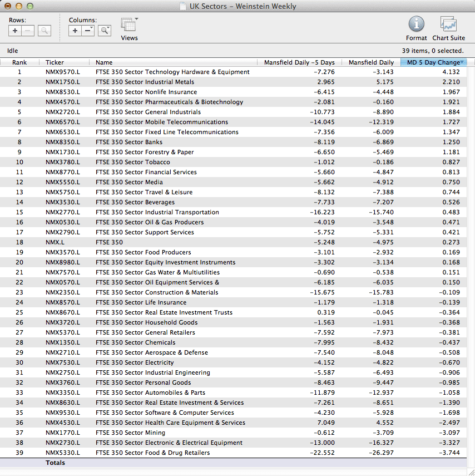
Task: Click the green zoom window button
Action: point(30,6)
